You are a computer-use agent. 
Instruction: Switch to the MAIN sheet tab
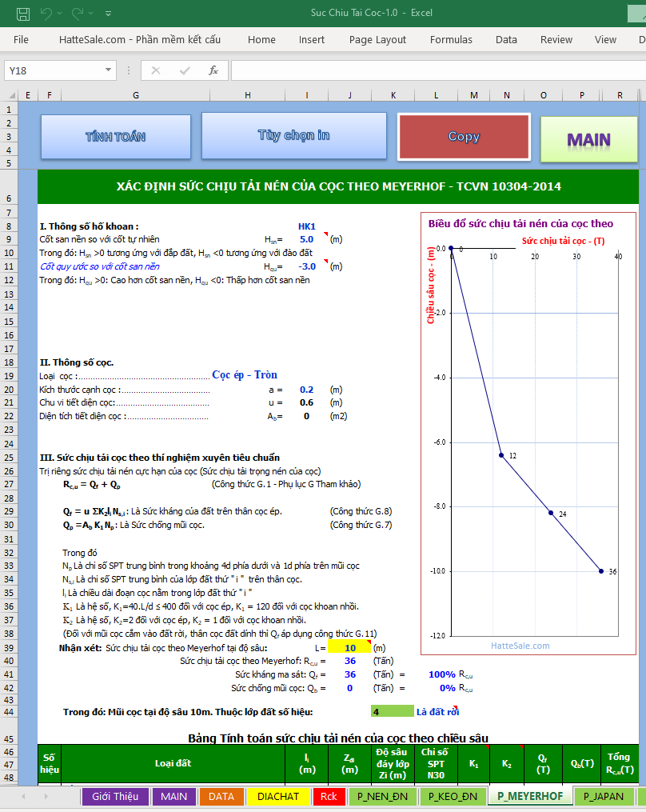tap(174, 797)
